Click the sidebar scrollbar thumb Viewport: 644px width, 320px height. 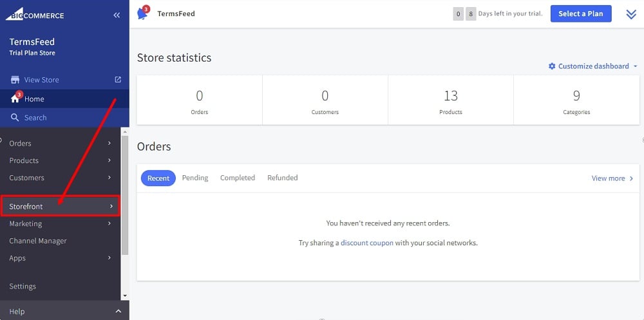126,195
